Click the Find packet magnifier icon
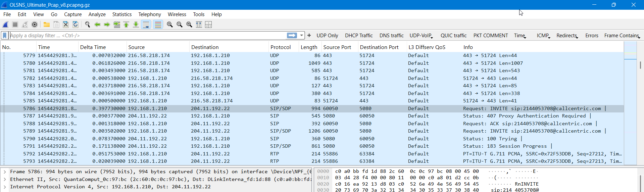 pos(88,25)
